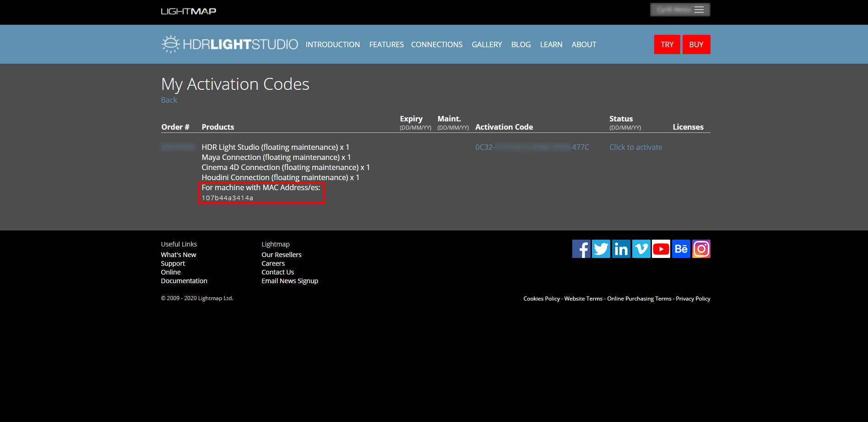Click the Expiry column header
This screenshot has height=422, width=868.
[x=411, y=119]
